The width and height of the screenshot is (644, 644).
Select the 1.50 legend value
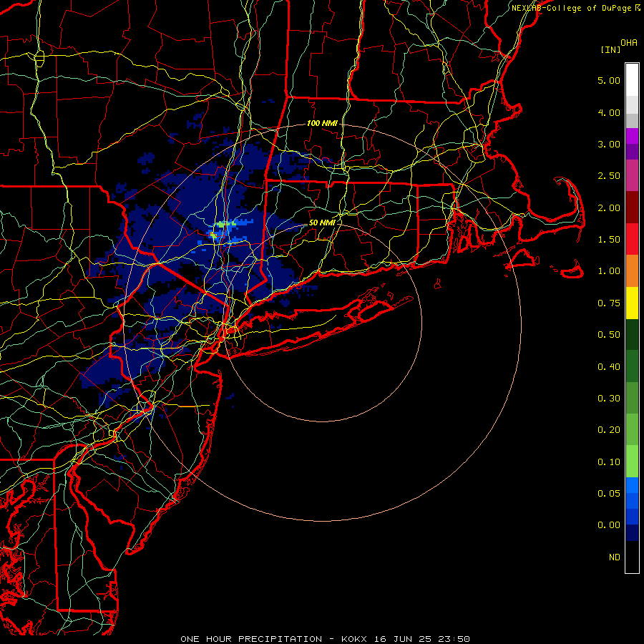609,240
